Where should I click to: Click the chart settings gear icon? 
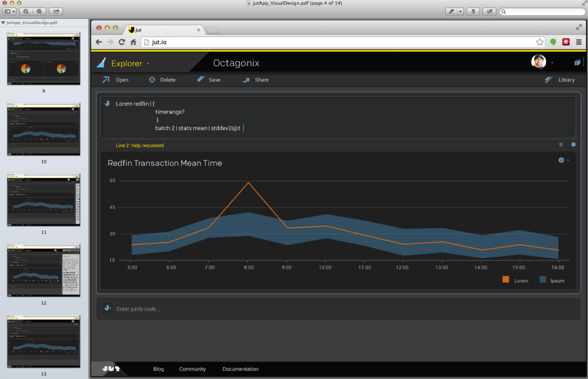[x=561, y=160]
